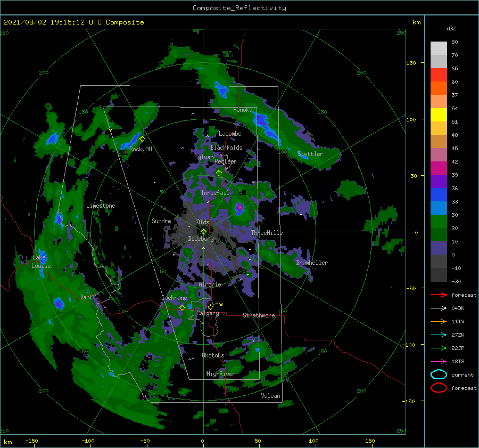Click the HighRiver label on the map

[220, 374]
